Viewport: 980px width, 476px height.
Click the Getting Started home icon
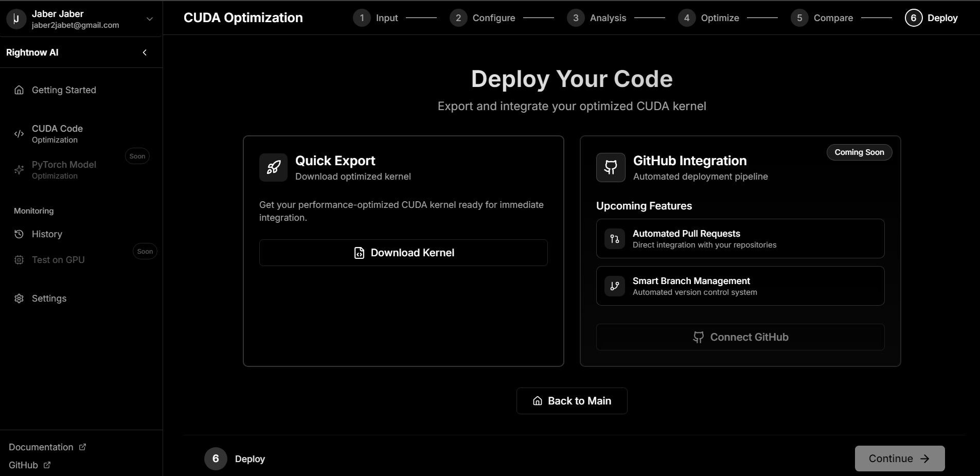(19, 90)
